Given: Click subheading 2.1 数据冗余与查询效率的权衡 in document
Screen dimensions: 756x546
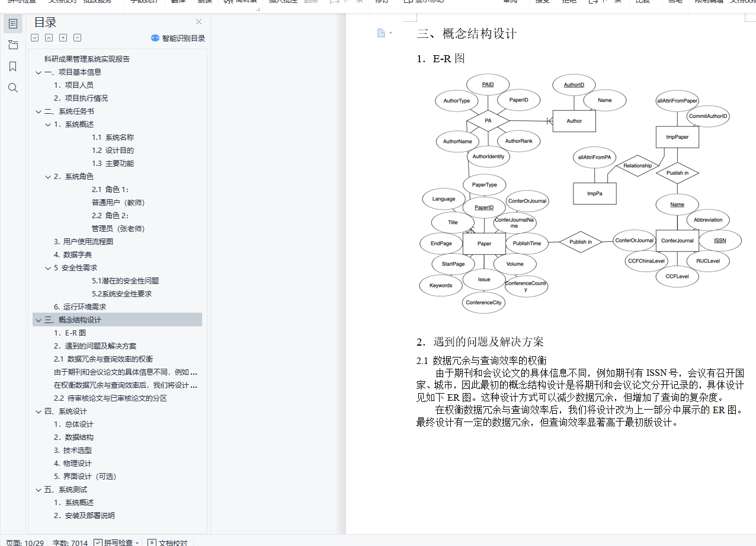Looking at the screenshot, I should tap(482, 360).
